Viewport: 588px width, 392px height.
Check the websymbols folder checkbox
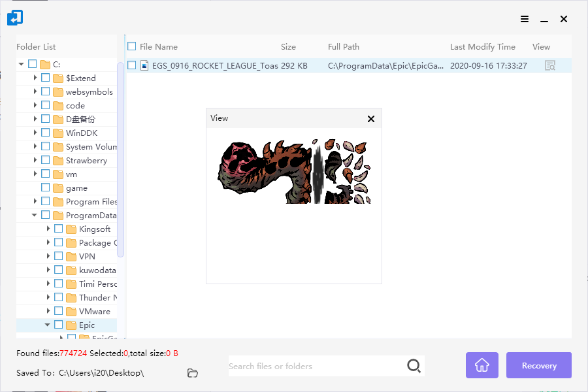pyautogui.click(x=45, y=91)
